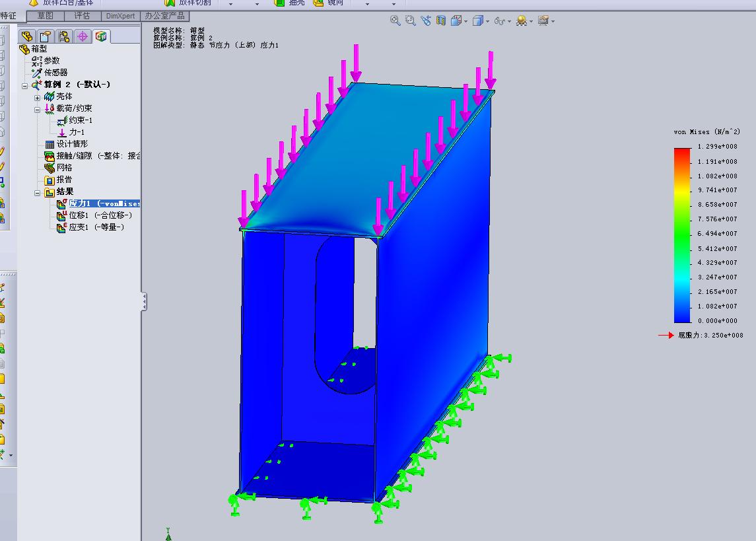Switch to the DimXpertManager crosshair tab

point(83,36)
